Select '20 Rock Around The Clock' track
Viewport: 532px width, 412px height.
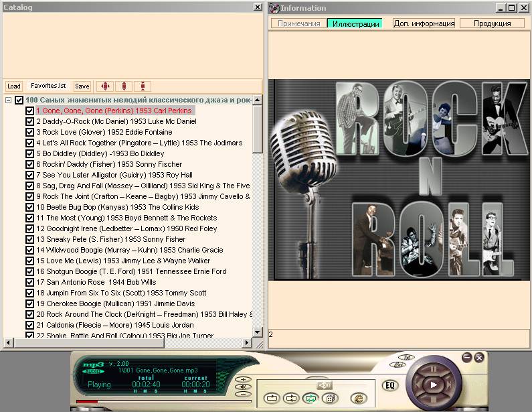(144, 314)
